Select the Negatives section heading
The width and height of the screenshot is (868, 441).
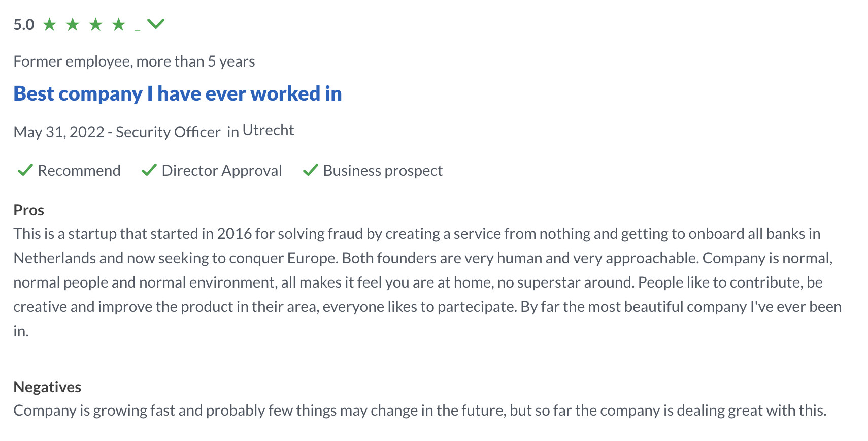tap(47, 387)
